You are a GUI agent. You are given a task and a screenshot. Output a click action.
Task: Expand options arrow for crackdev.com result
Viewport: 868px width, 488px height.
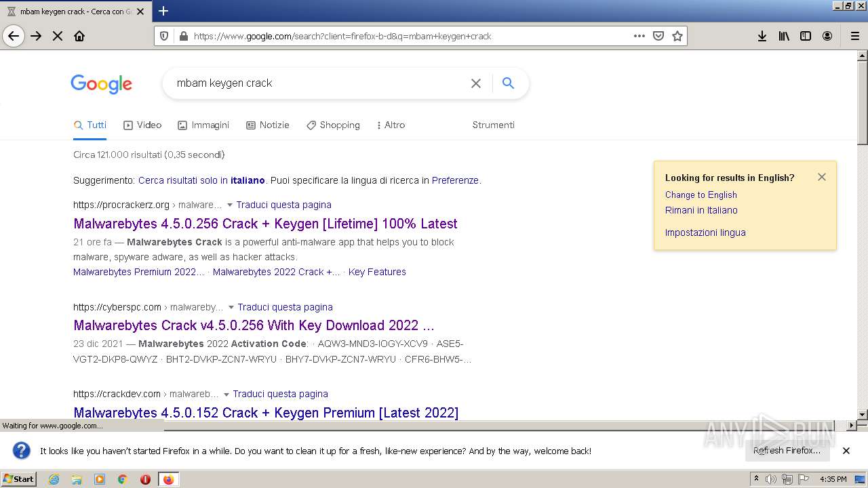point(226,394)
